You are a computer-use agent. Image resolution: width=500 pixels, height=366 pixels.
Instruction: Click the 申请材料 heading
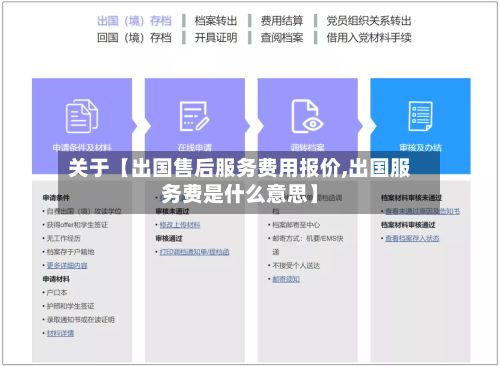pyautogui.click(x=56, y=279)
